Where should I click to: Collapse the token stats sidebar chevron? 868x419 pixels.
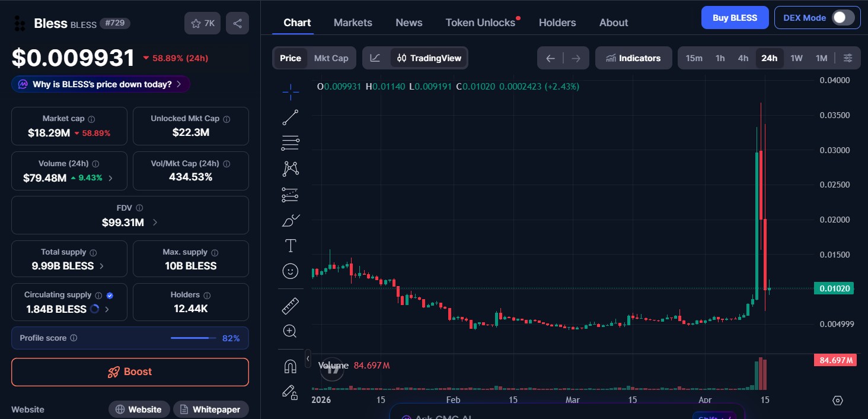pyautogui.click(x=308, y=358)
